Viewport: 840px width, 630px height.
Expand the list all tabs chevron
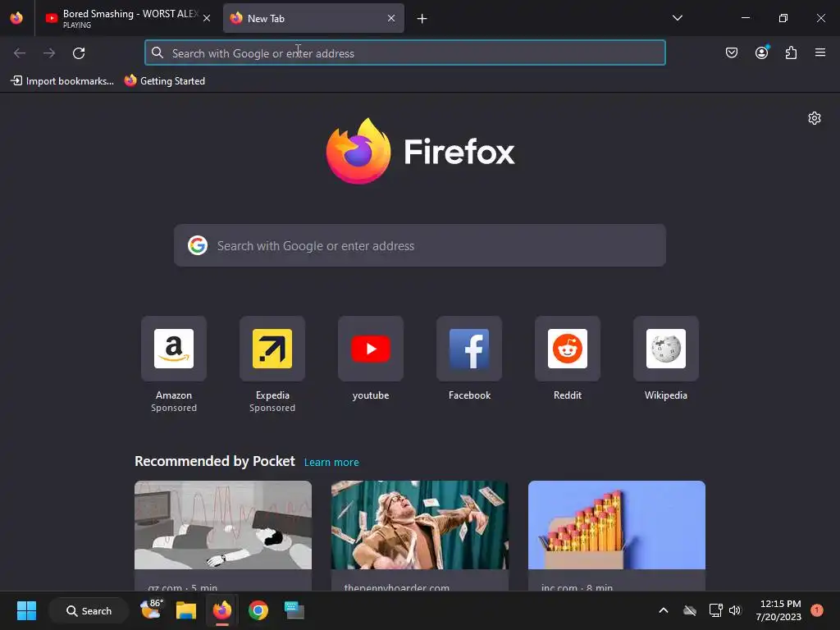[x=677, y=18]
